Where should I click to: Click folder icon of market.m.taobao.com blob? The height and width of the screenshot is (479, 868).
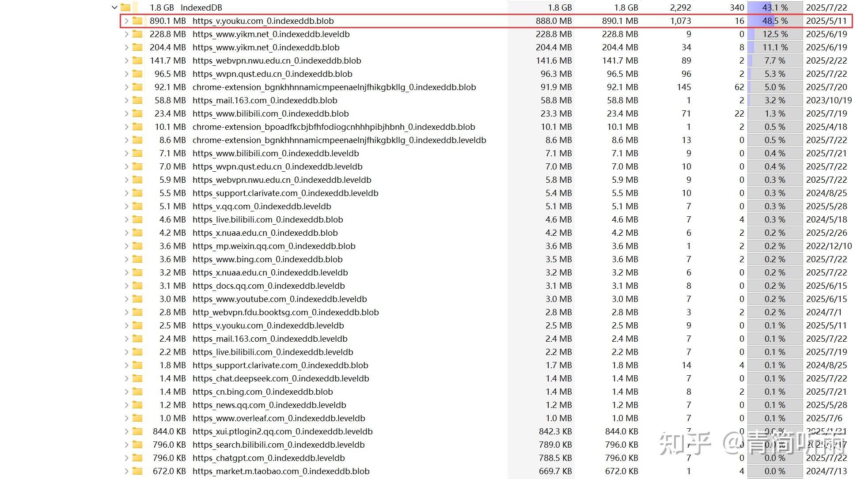tap(137, 471)
